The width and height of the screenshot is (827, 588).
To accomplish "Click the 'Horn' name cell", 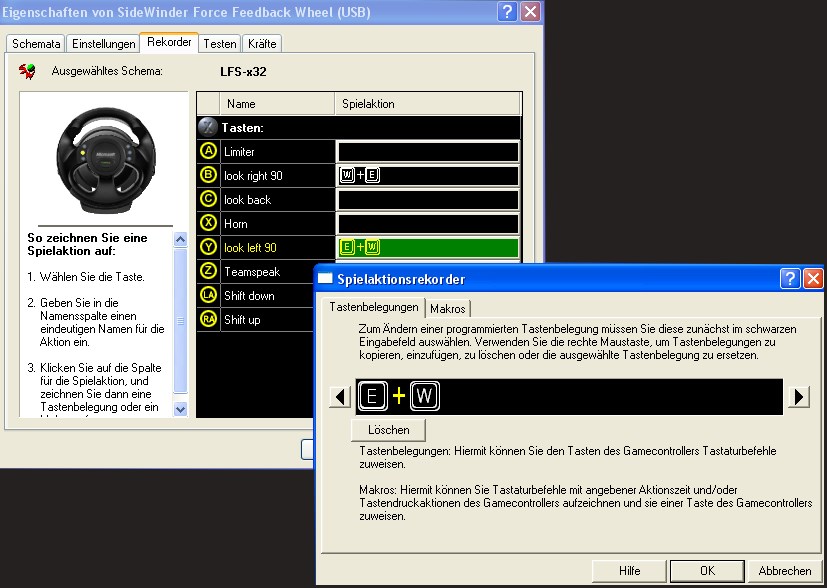I will click(278, 224).
